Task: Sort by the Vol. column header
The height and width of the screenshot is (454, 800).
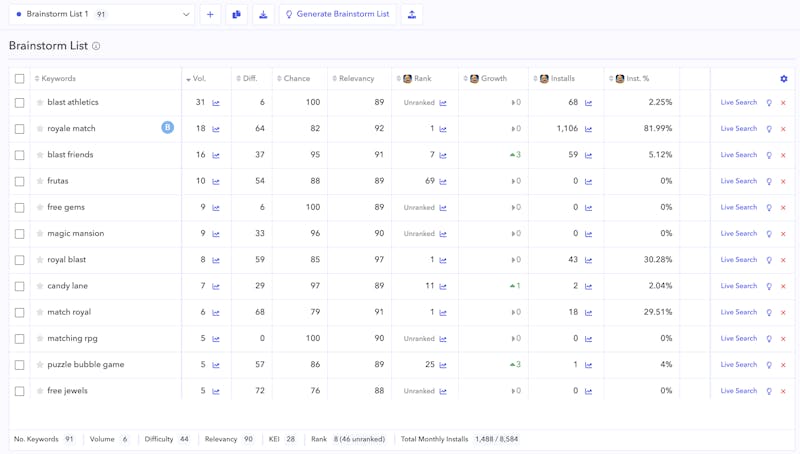Action: (x=197, y=79)
